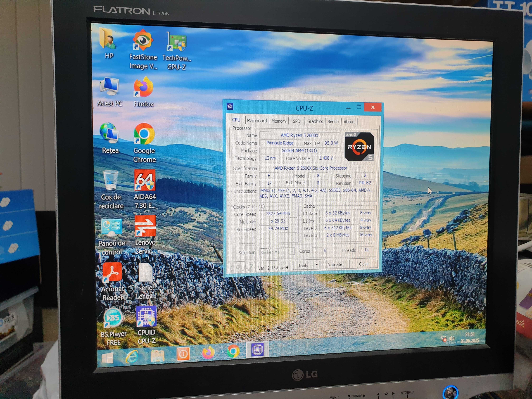
Task: Maximize the CPU-Z window
Action: tap(359, 107)
